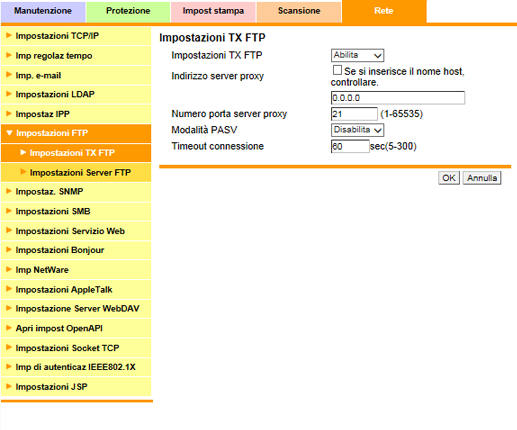Image resolution: width=517 pixels, height=430 pixels.
Task: Open the Manutenzione tab
Action: [43, 11]
